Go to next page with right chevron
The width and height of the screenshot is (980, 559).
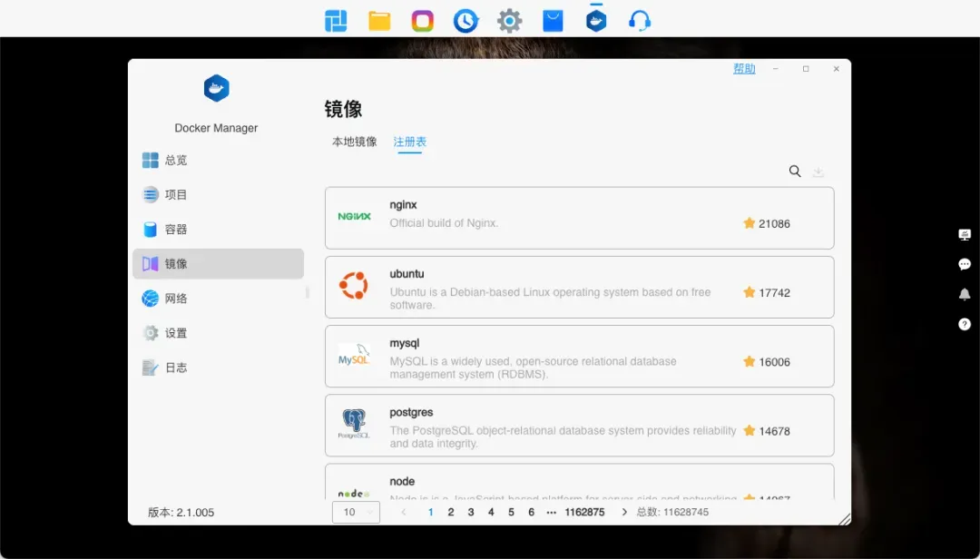click(624, 513)
